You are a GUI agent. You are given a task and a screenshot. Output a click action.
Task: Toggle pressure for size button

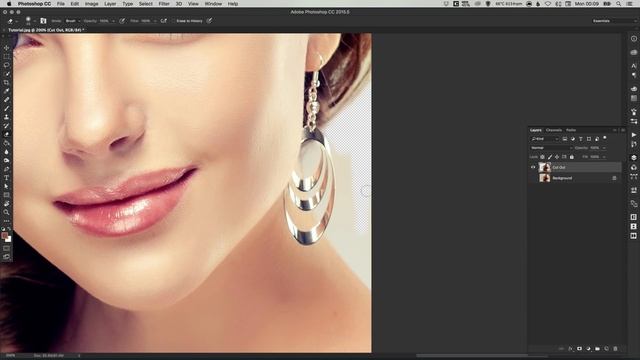pyautogui.click(x=209, y=21)
